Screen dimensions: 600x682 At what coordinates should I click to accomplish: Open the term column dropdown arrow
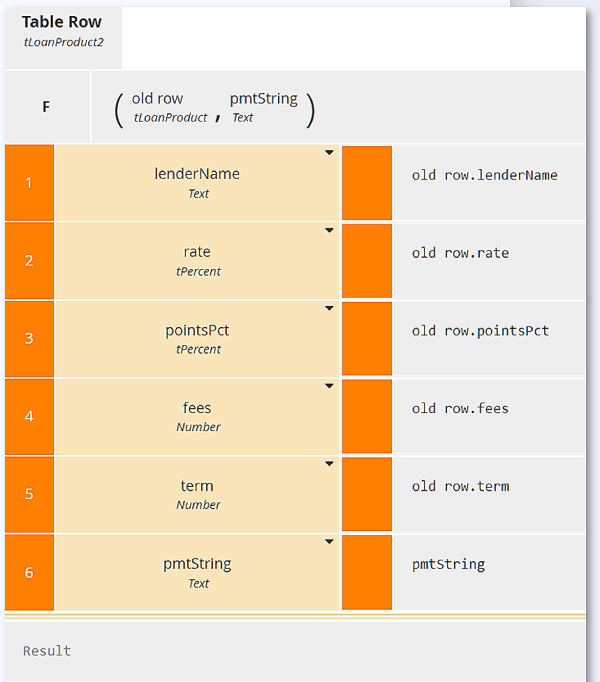click(x=329, y=464)
